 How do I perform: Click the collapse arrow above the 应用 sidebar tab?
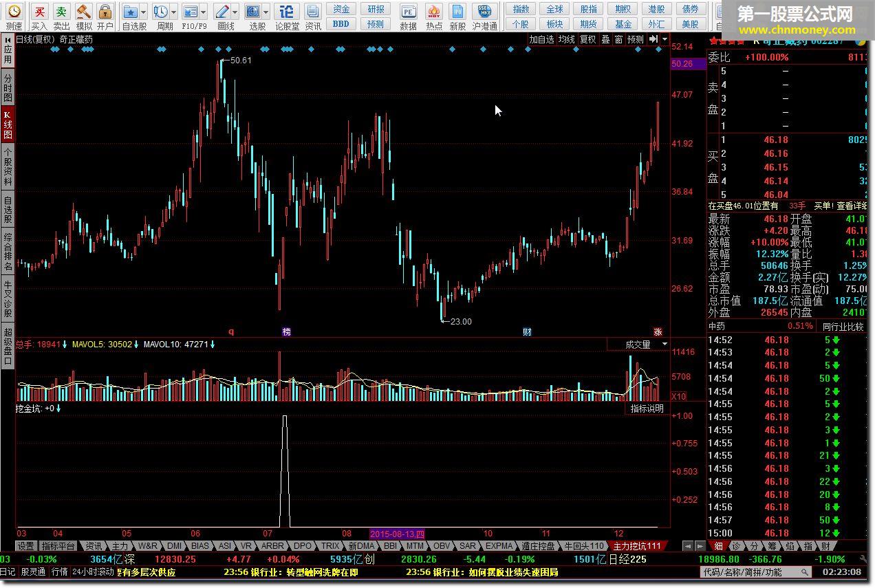coord(8,41)
